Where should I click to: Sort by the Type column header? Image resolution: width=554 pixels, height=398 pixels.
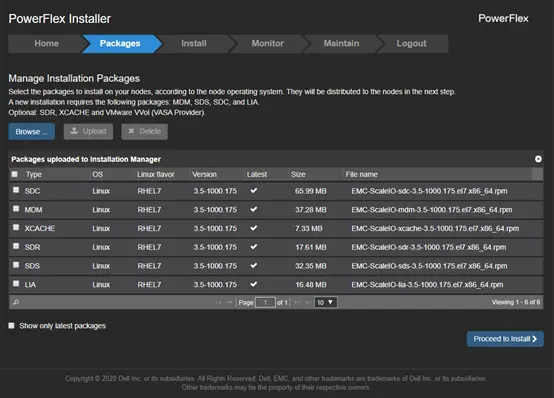click(x=34, y=174)
